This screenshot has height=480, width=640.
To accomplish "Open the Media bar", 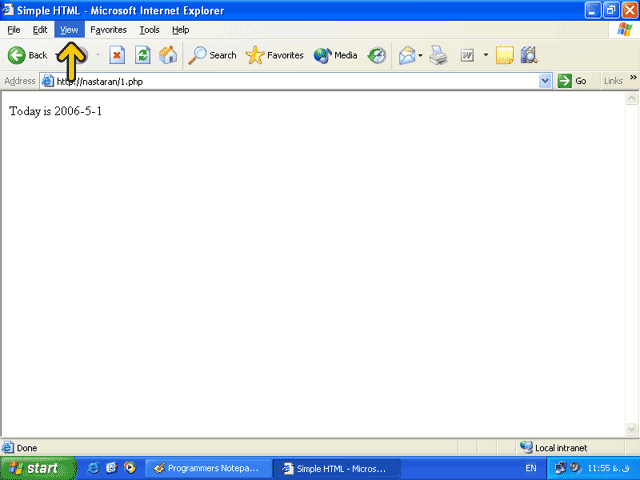I will tap(335, 56).
